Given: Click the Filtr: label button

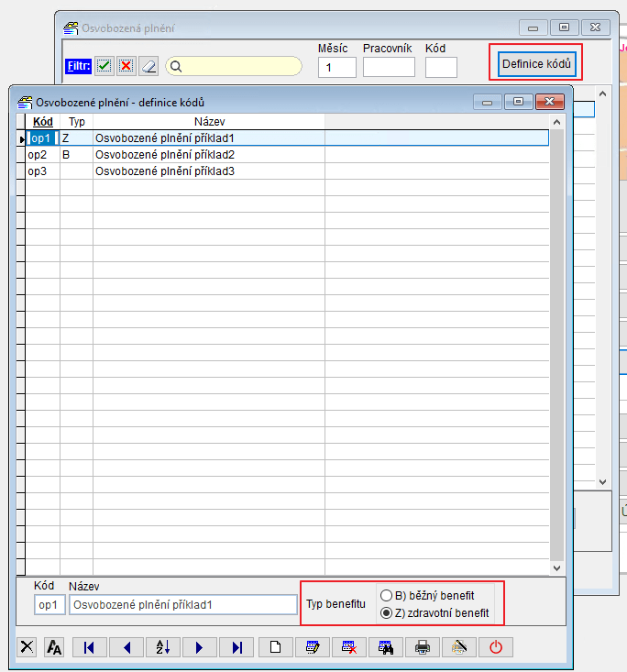Looking at the screenshot, I should [x=79, y=66].
